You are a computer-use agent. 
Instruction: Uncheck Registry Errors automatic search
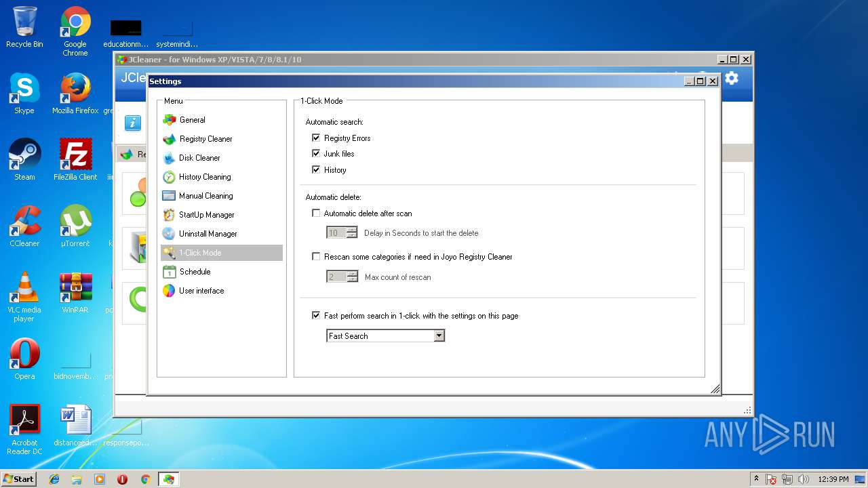[316, 138]
